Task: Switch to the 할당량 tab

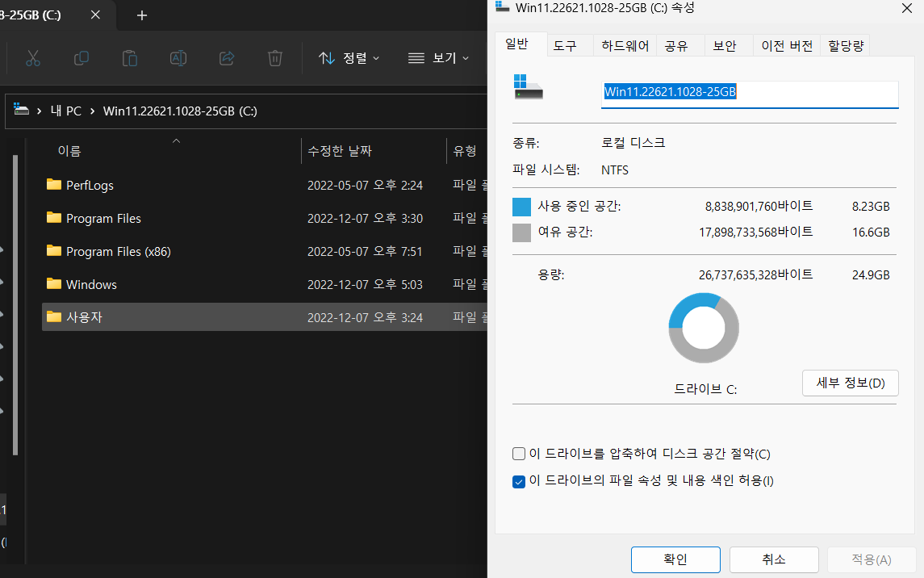Action: pos(846,46)
